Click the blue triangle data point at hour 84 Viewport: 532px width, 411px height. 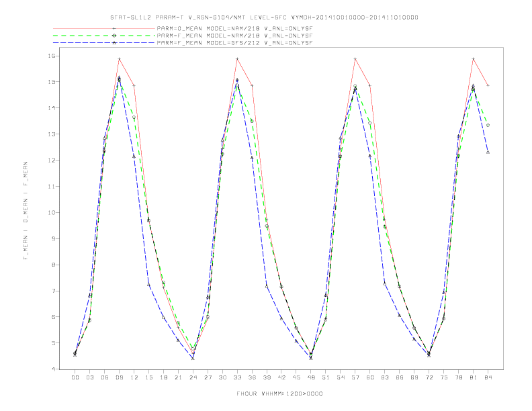pyautogui.click(x=488, y=152)
